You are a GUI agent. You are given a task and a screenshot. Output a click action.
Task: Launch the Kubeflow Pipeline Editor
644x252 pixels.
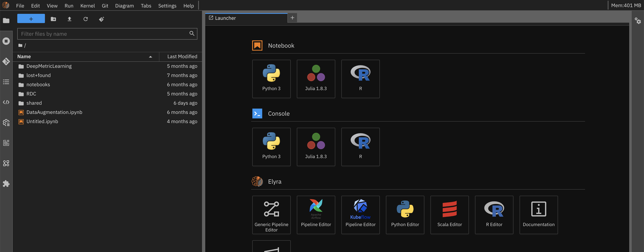point(360,215)
